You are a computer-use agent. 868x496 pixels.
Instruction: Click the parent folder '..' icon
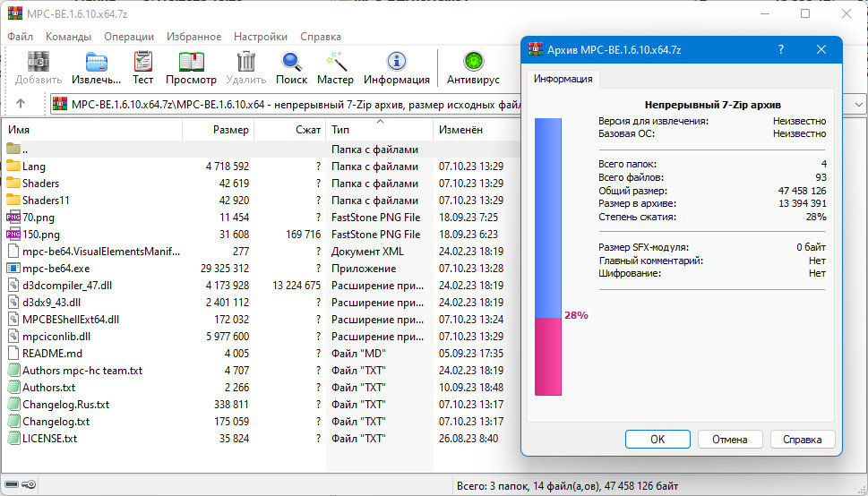pyautogui.click(x=13, y=149)
